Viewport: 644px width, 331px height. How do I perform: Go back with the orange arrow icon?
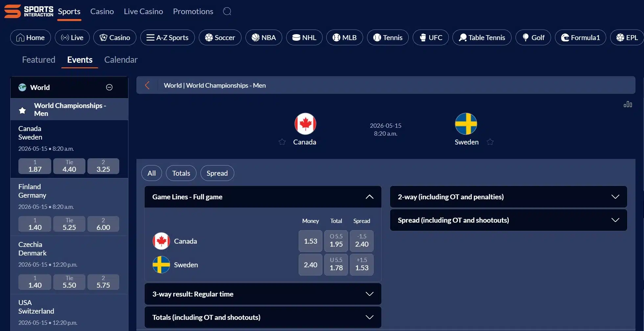click(147, 85)
